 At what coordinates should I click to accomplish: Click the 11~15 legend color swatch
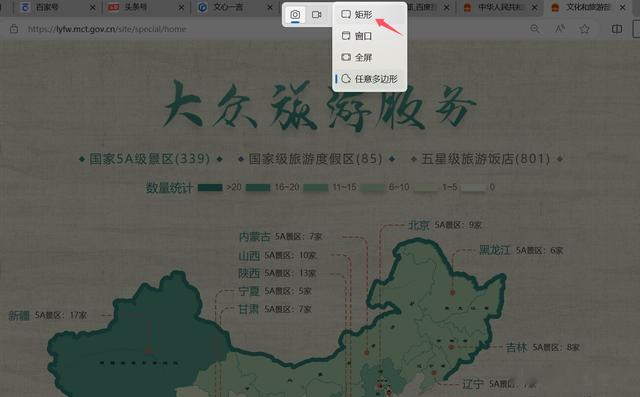click(x=316, y=188)
